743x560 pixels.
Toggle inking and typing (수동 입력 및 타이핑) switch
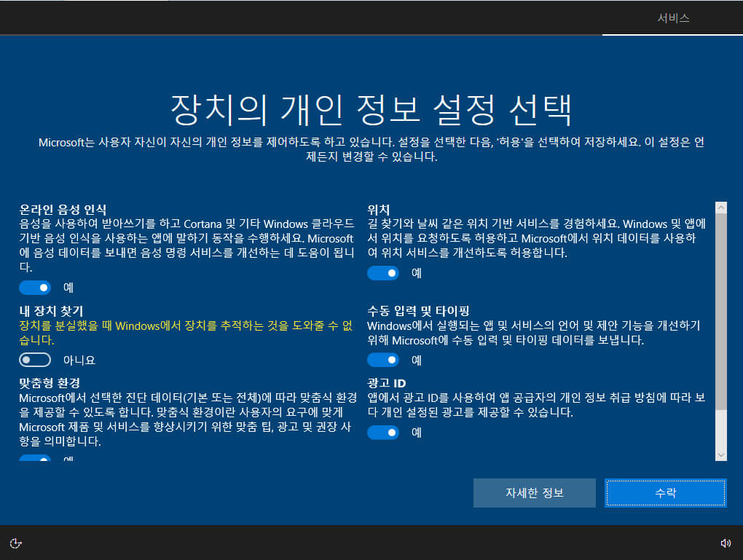(383, 360)
